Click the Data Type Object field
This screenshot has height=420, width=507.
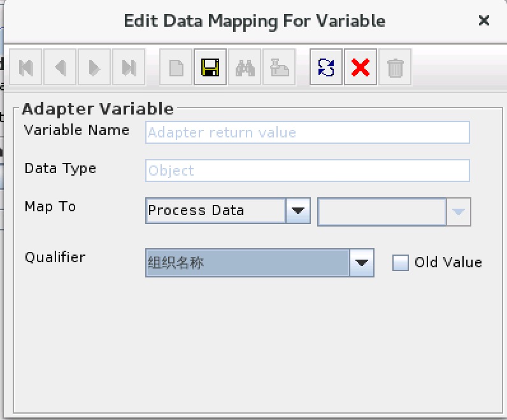click(308, 171)
